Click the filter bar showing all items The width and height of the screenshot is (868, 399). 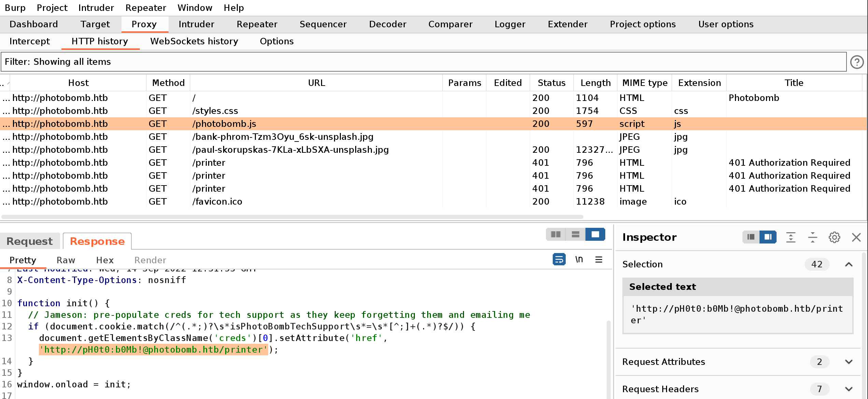(424, 62)
